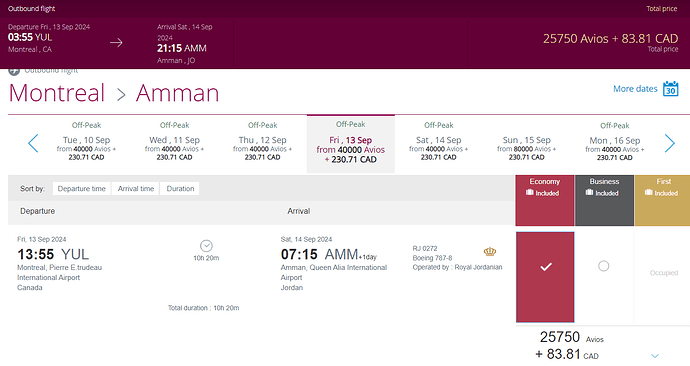Click the 07:15 AMM arrival time

[328, 254]
